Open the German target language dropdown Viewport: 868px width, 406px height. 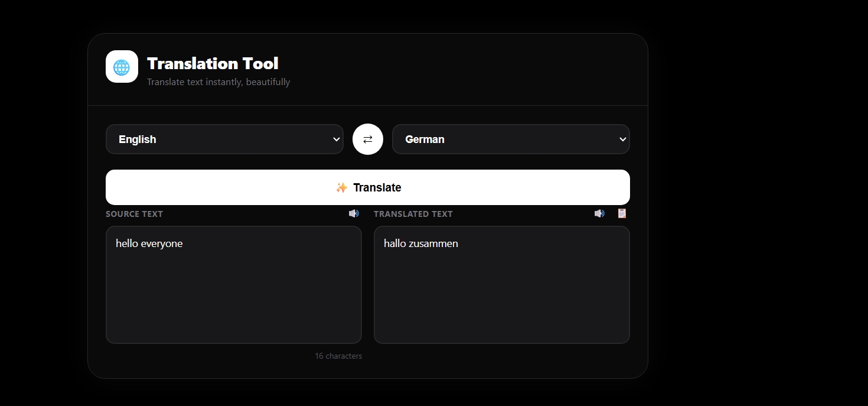pyautogui.click(x=511, y=139)
